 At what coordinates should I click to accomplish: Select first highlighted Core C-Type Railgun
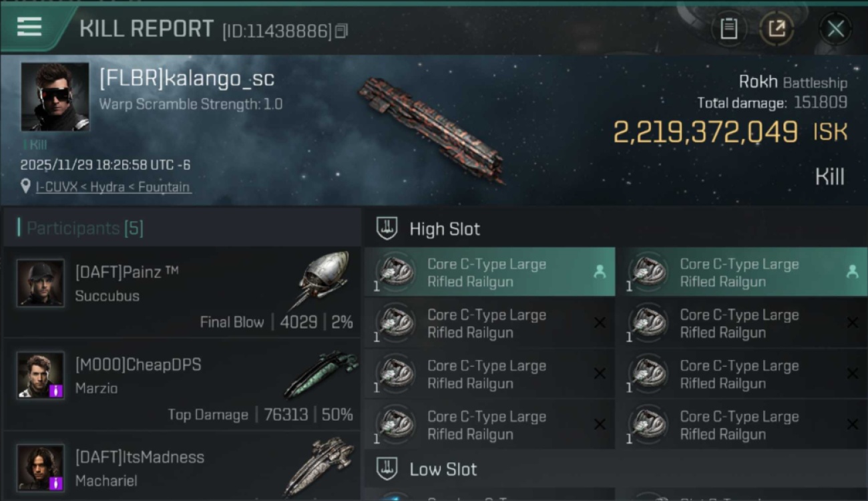click(489, 273)
